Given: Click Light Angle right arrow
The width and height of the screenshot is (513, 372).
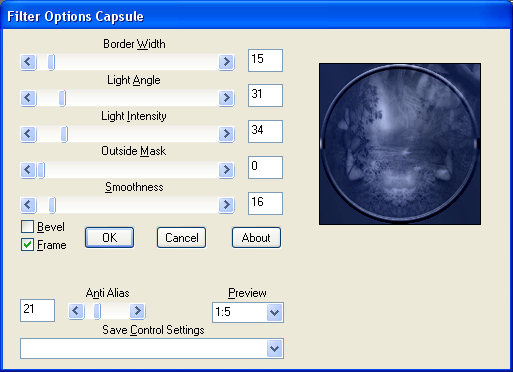Looking at the screenshot, I should [x=226, y=98].
